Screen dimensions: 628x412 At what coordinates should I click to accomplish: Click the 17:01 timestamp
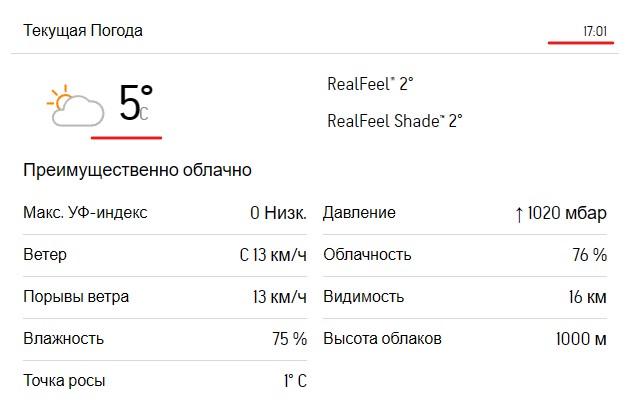tap(595, 32)
